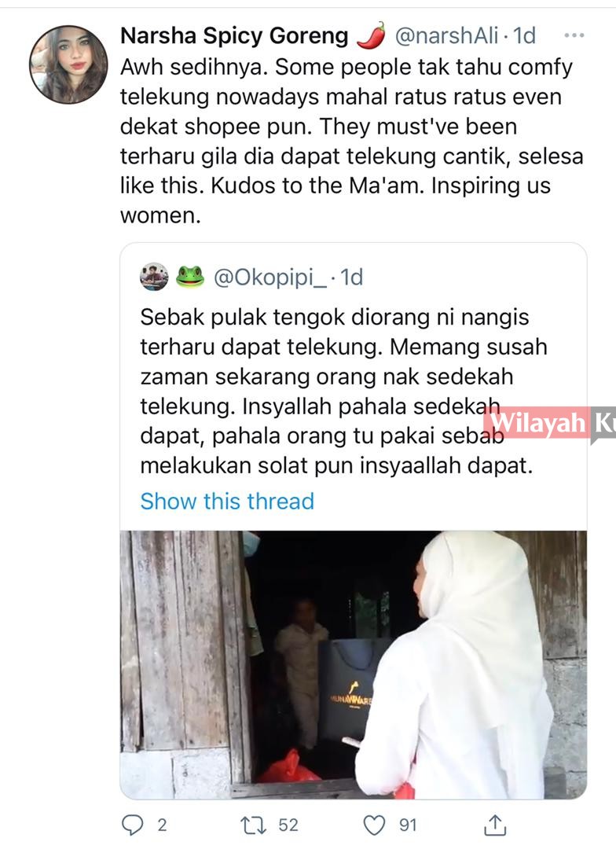View the 2 replies count
Viewport: 616px width, 849px height.
pyautogui.click(x=162, y=825)
